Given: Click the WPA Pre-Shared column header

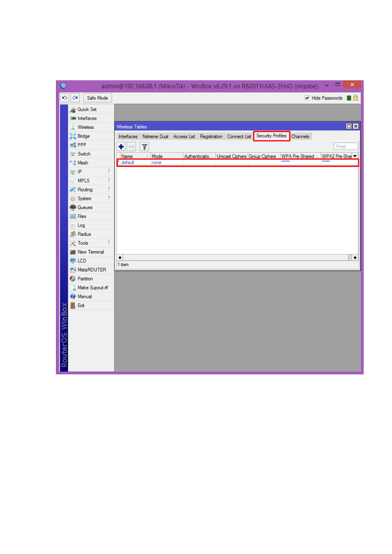Looking at the screenshot, I should point(301,156).
